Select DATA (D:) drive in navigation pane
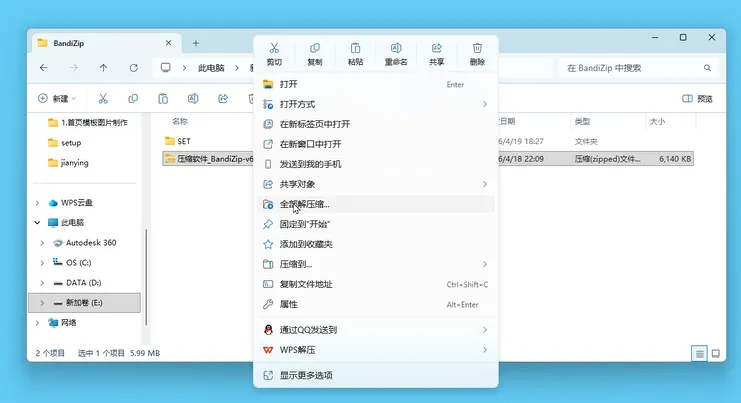 pyautogui.click(x=77, y=283)
